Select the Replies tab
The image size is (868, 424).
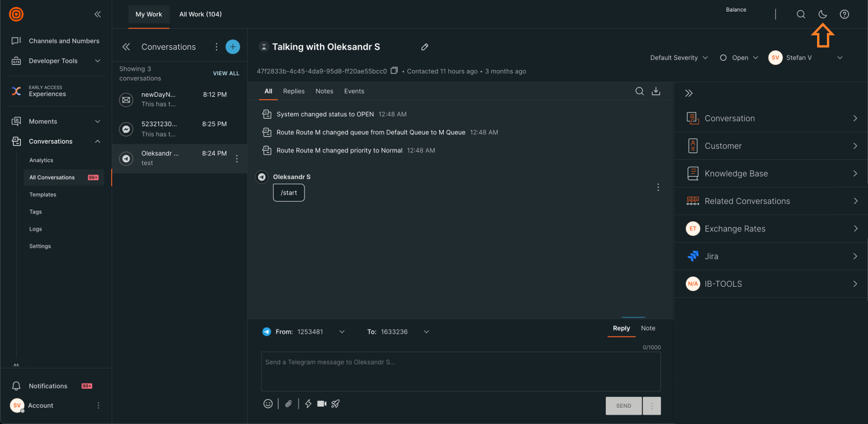click(294, 91)
